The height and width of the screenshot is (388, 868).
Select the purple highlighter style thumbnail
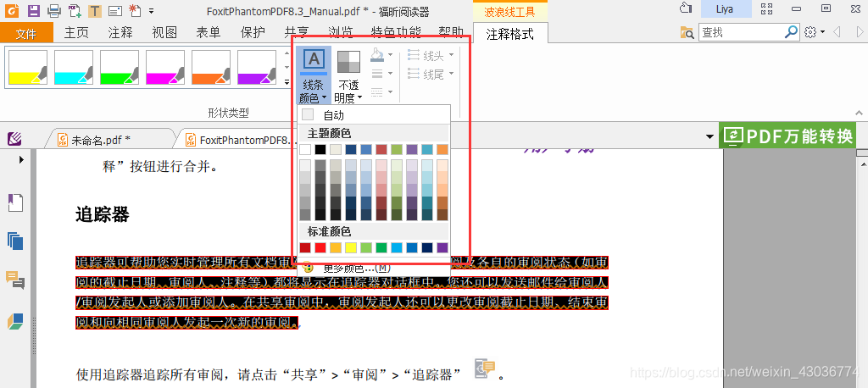(257, 68)
